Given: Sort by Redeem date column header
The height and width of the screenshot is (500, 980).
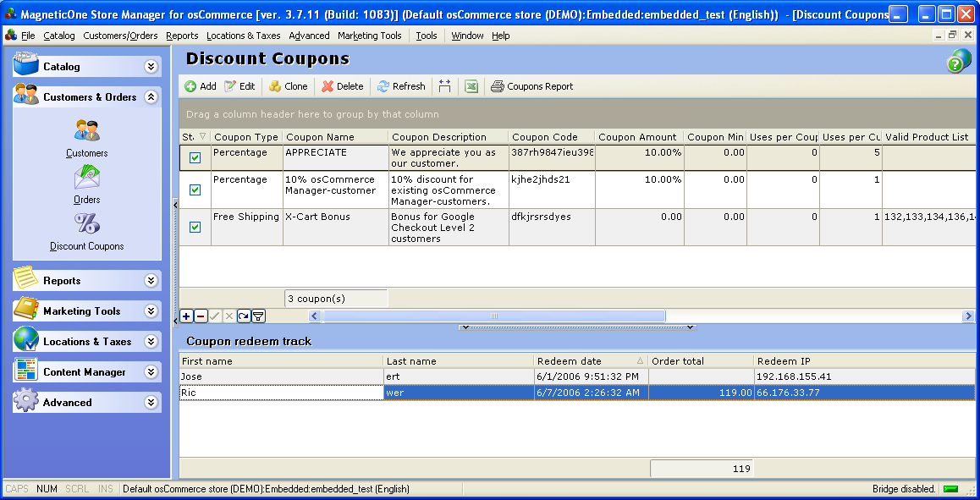Looking at the screenshot, I should pyautogui.click(x=591, y=360).
